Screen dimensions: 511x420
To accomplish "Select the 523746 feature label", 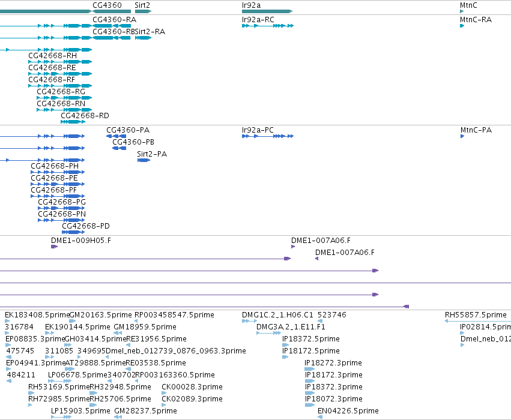I will 331,315.
